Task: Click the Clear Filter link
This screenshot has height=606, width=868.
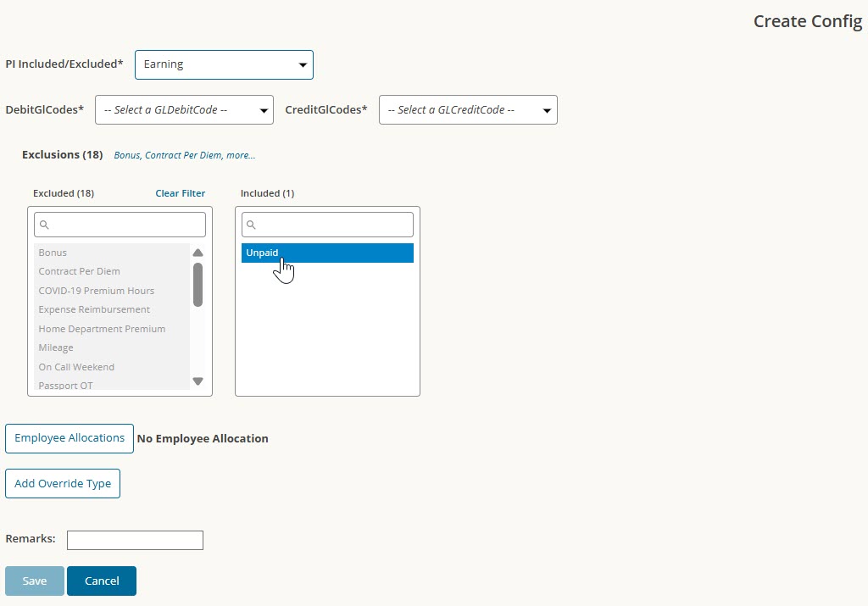Action: [x=180, y=193]
